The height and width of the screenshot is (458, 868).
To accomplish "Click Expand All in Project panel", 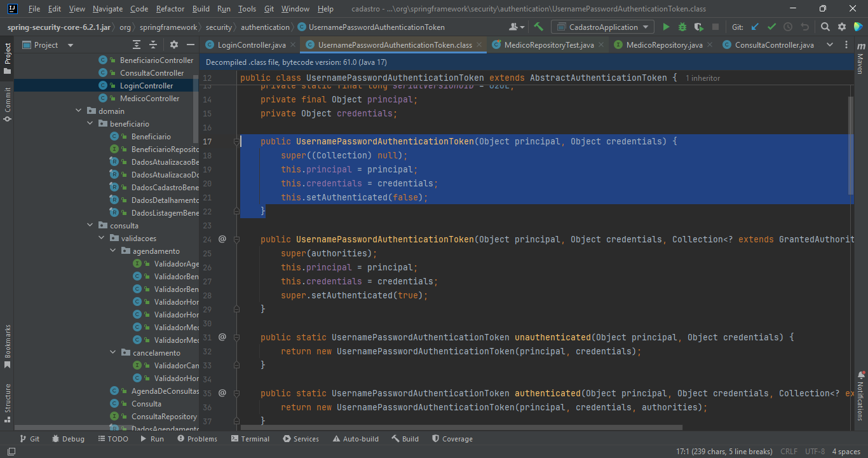I will [x=137, y=45].
